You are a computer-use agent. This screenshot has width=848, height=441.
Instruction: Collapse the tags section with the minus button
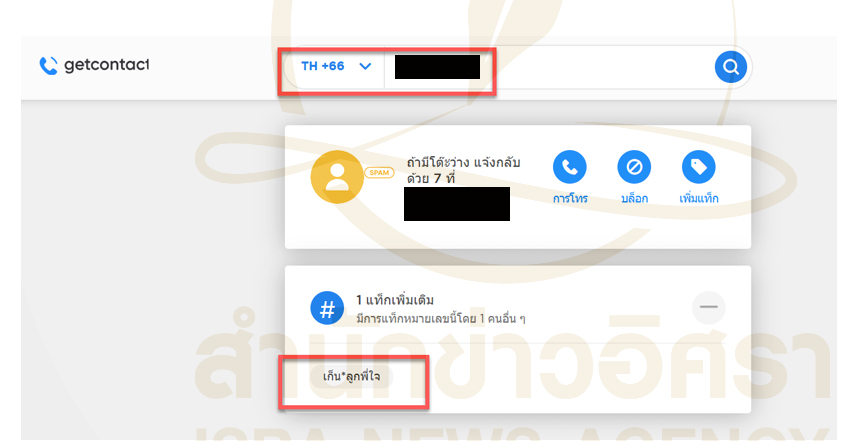point(708,307)
